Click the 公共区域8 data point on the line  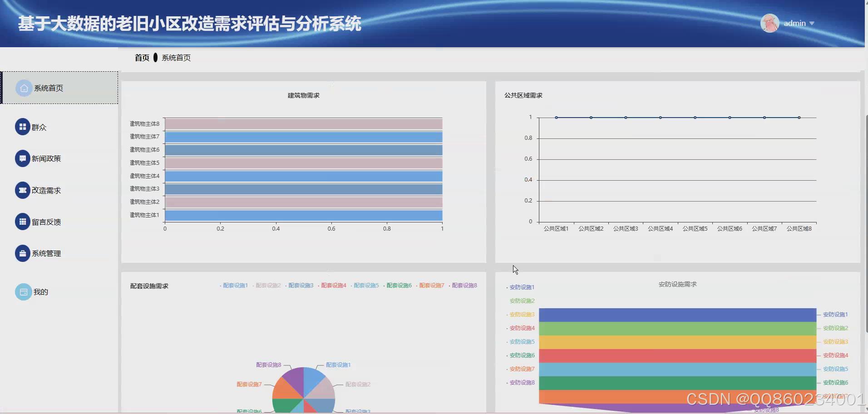pyautogui.click(x=799, y=118)
